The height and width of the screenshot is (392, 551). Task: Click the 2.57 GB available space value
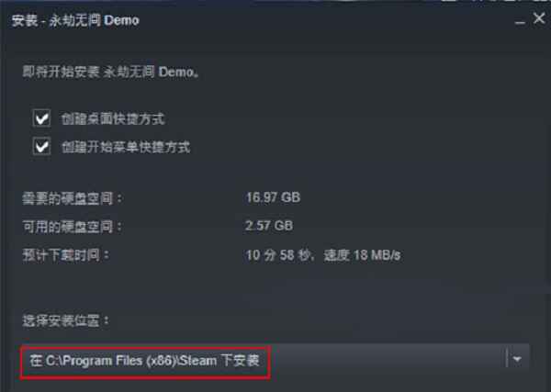pyautogui.click(x=269, y=226)
